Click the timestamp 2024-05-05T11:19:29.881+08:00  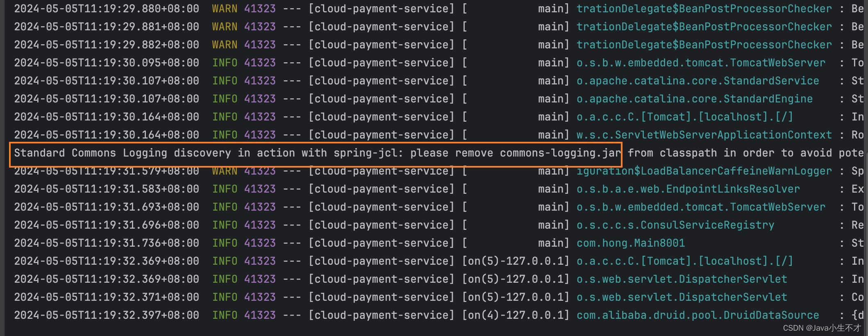coord(107,27)
